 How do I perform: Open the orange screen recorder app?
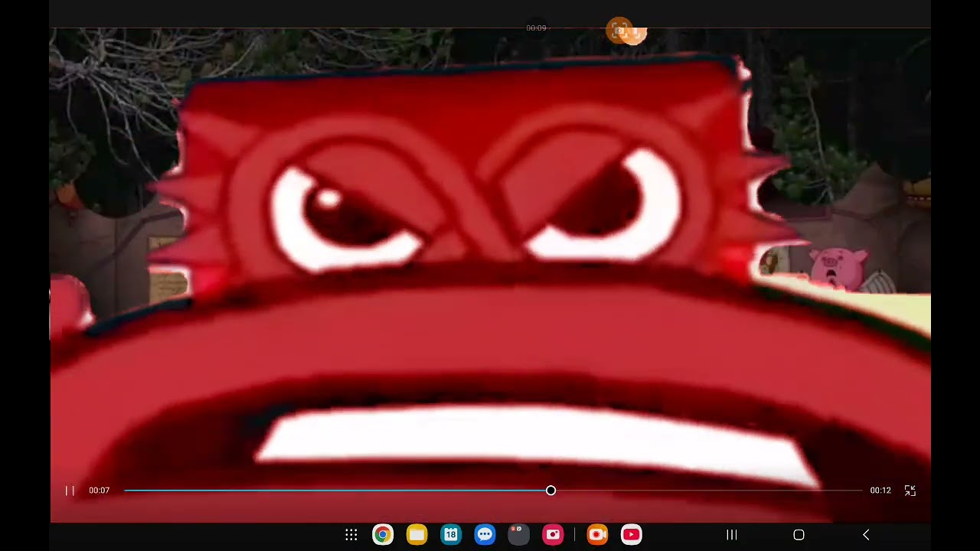point(597,535)
